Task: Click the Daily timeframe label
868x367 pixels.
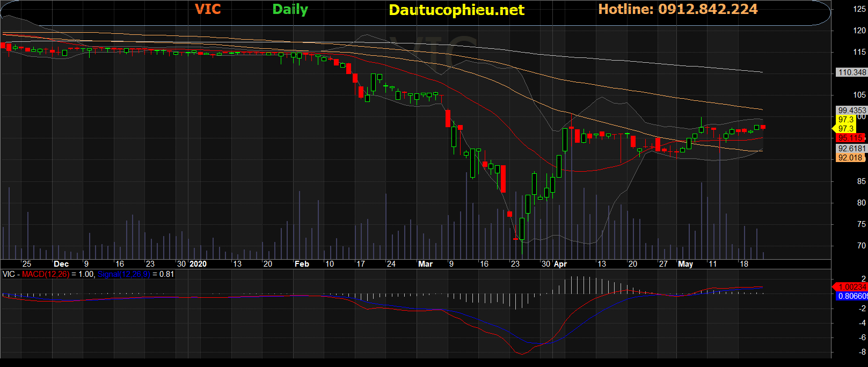Action: tap(290, 10)
